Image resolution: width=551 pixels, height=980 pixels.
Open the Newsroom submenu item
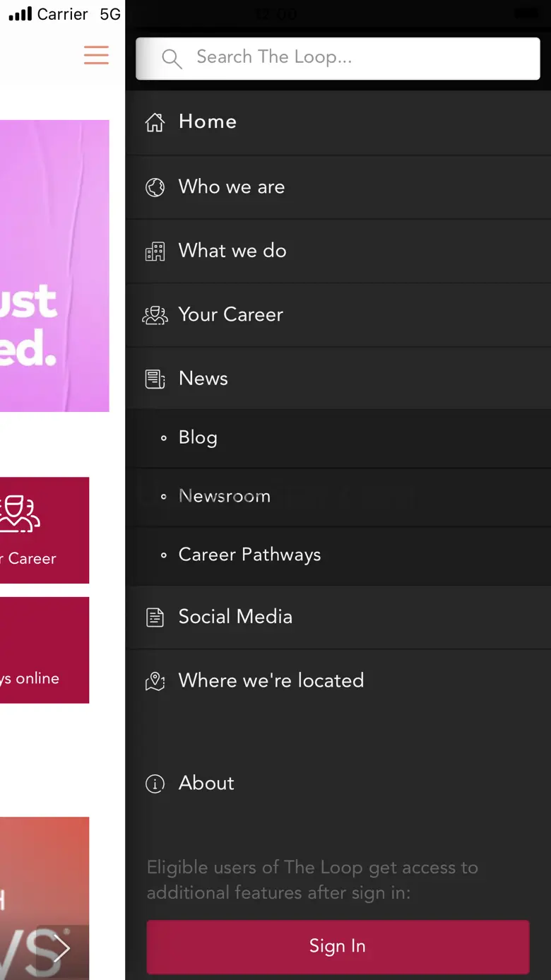[338, 497]
